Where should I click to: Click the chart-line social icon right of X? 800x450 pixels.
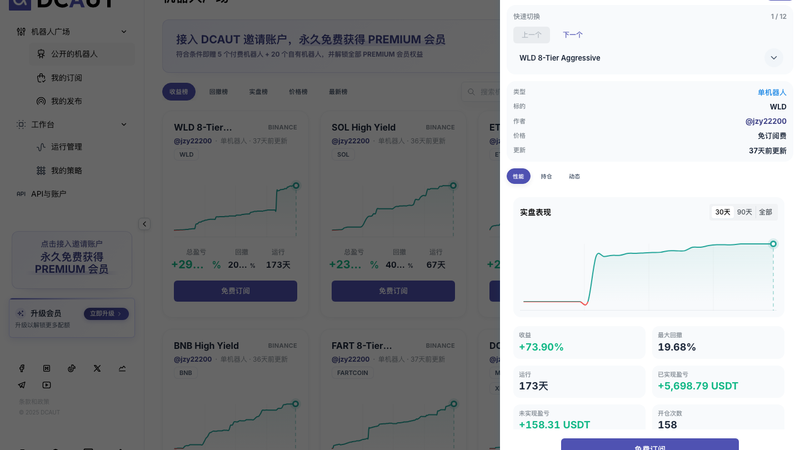122,368
